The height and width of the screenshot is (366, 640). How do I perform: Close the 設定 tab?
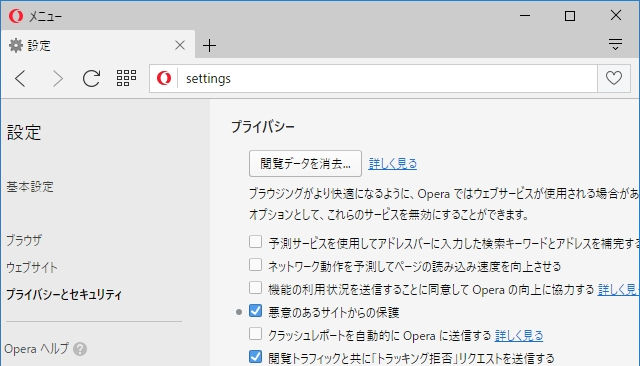(x=180, y=45)
